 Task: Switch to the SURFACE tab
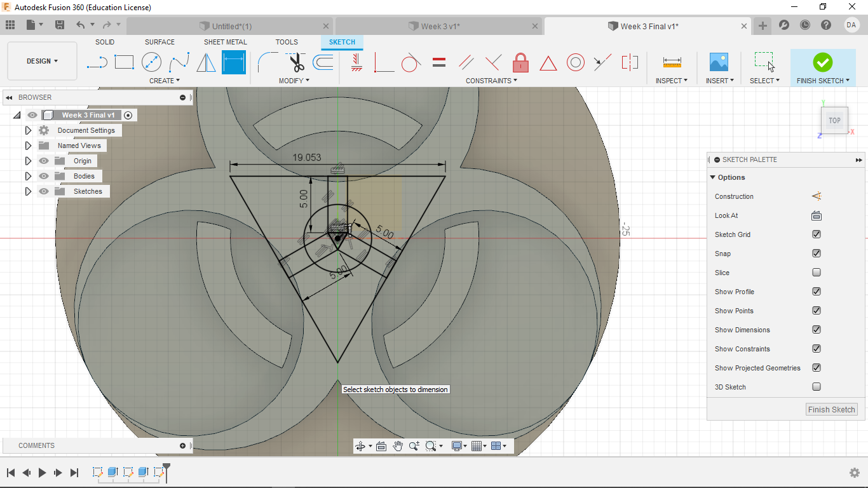[159, 42]
